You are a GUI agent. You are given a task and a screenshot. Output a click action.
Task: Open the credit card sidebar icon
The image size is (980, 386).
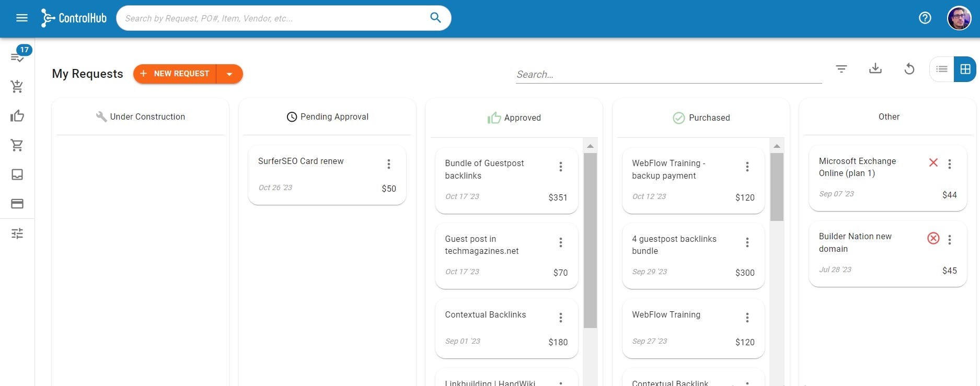(17, 204)
